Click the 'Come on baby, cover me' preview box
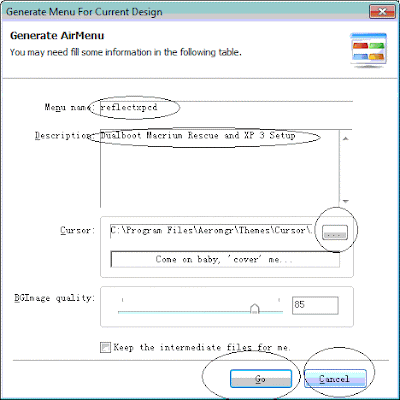 coord(225,259)
